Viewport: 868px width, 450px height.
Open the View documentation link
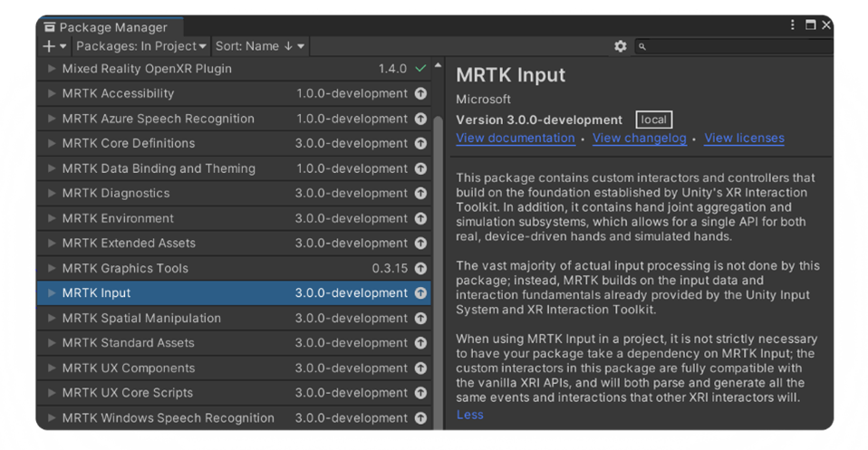tap(516, 139)
